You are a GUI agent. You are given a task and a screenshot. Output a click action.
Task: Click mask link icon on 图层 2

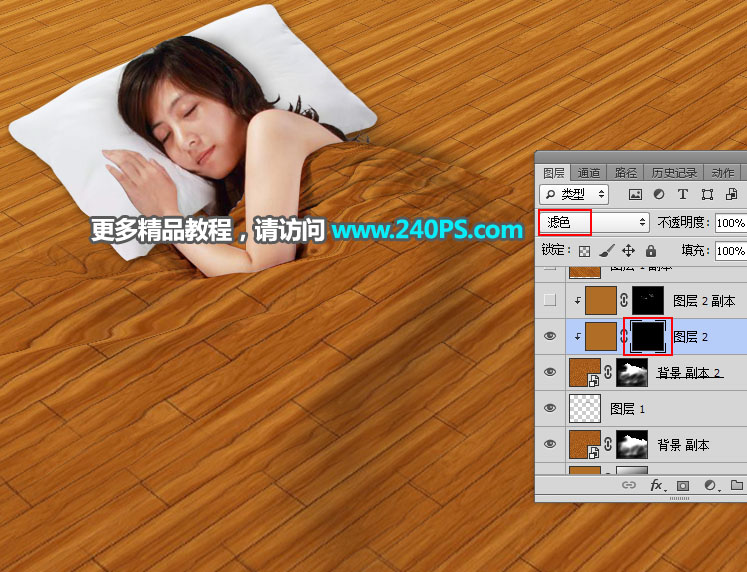pos(624,336)
